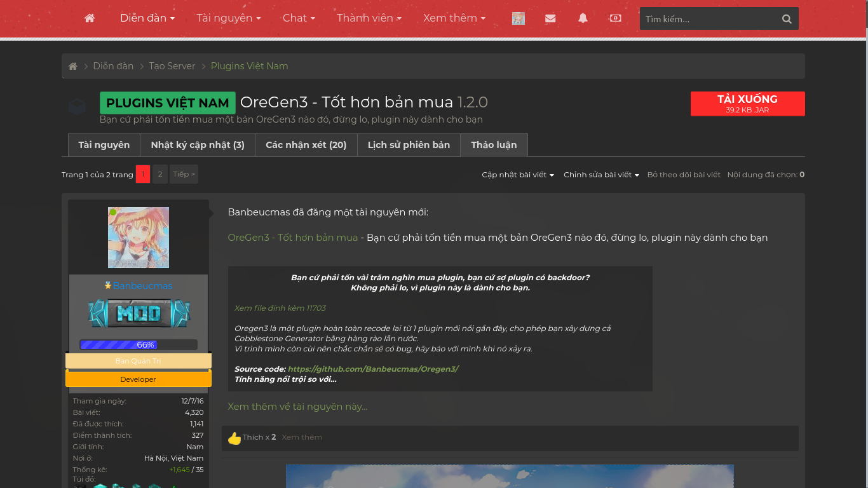Click the thumbs-up like icon
Screen dimensions: 868x488
234,438
